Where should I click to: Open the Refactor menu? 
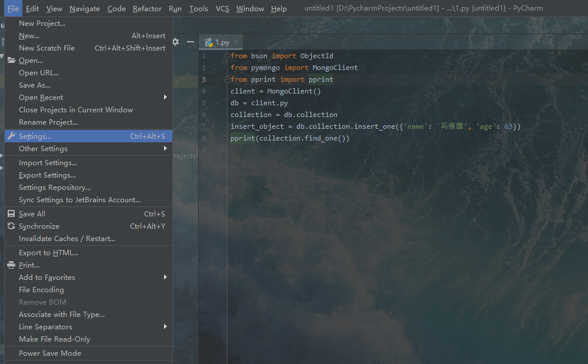(147, 8)
